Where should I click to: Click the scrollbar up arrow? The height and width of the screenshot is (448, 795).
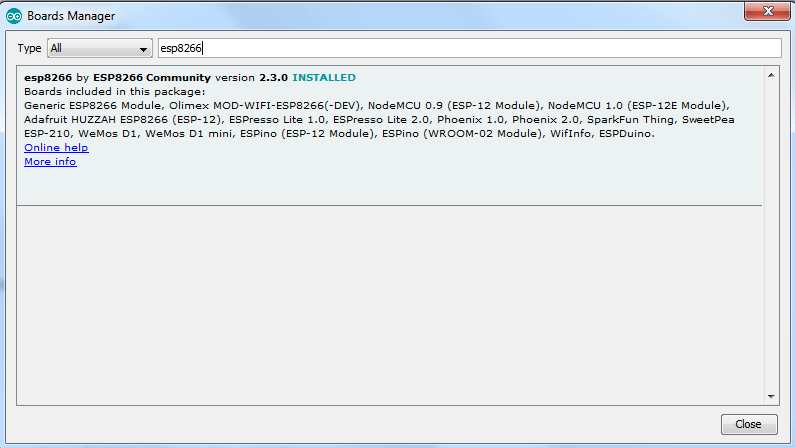[771, 75]
